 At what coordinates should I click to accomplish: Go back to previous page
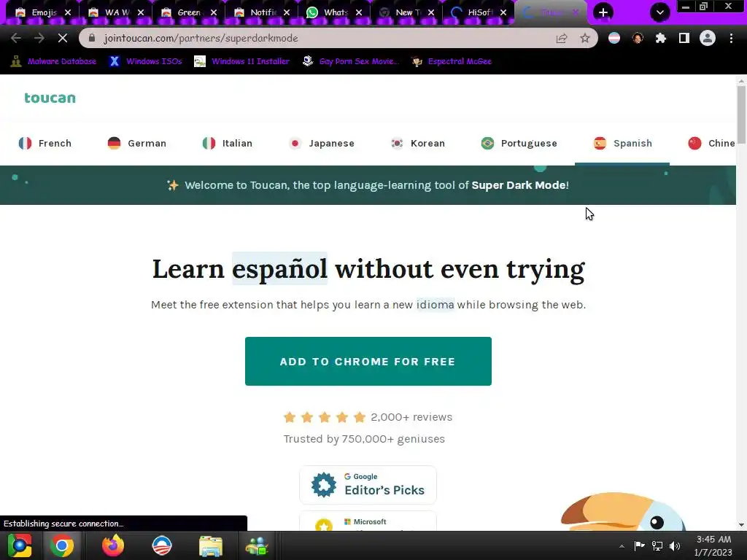(x=16, y=38)
